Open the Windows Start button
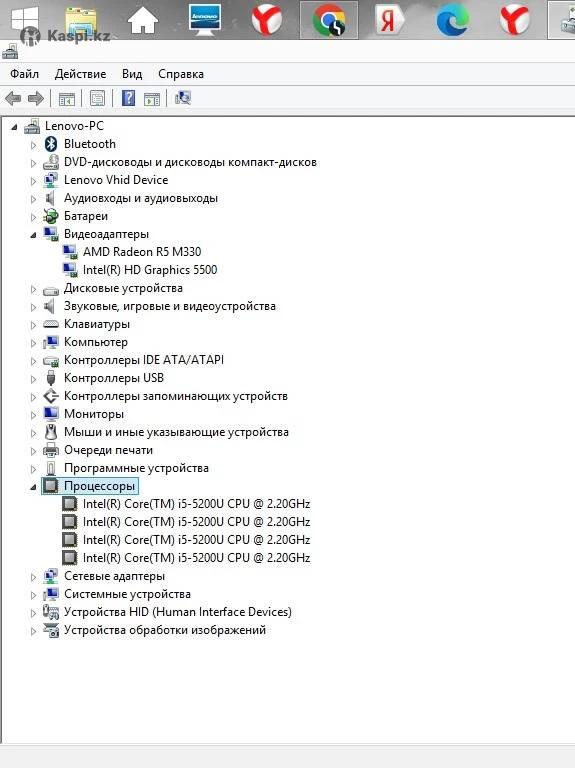The width and height of the screenshot is (575, 768). click(x=25, y=21)
